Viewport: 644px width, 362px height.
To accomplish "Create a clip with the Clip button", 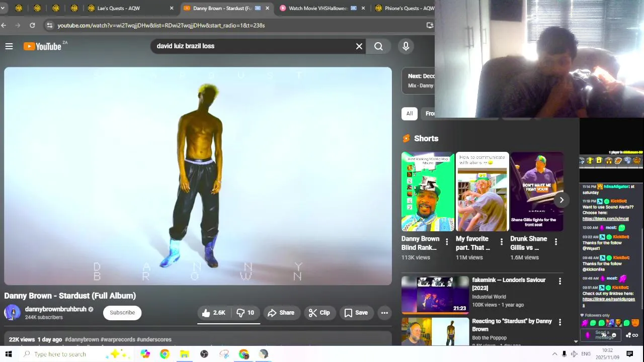I will 319,313.
